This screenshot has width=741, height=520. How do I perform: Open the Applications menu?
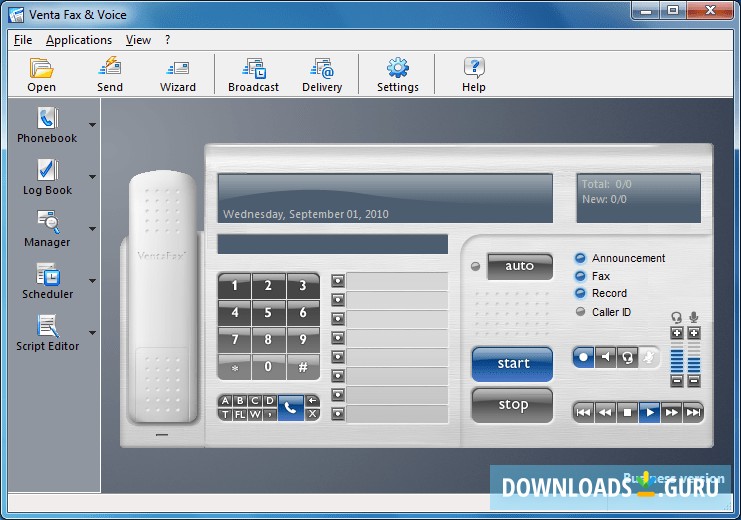pos(79,40)
